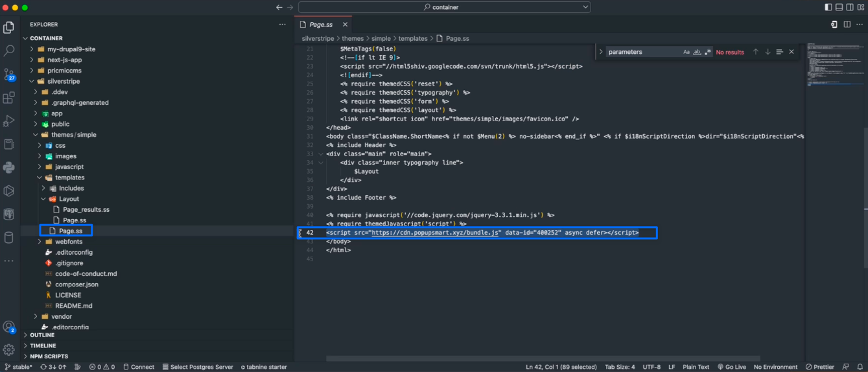Close the find widget
Image resolution: width=868 pixels, height=372 pixels.
click(792, 52)
